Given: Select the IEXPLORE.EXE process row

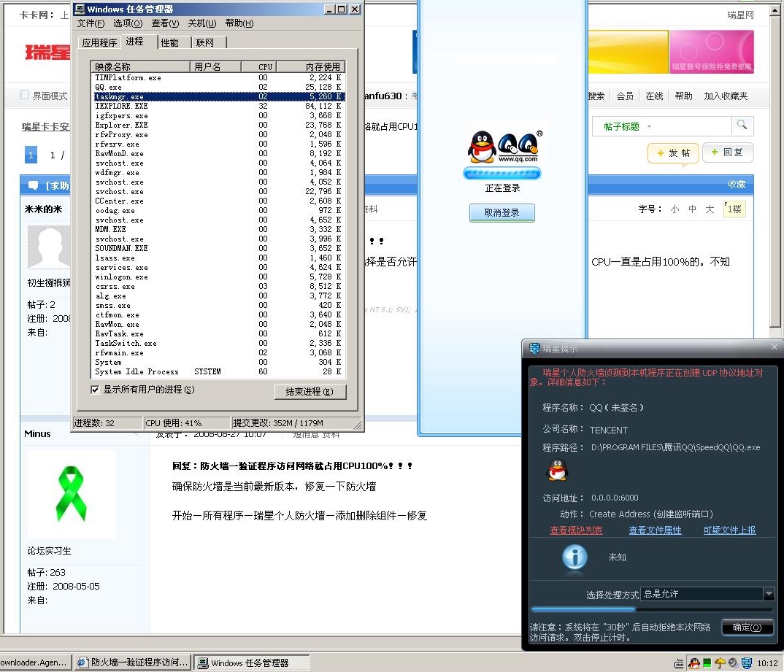Looking at the screenshot, I should click(x=218, y=106).
